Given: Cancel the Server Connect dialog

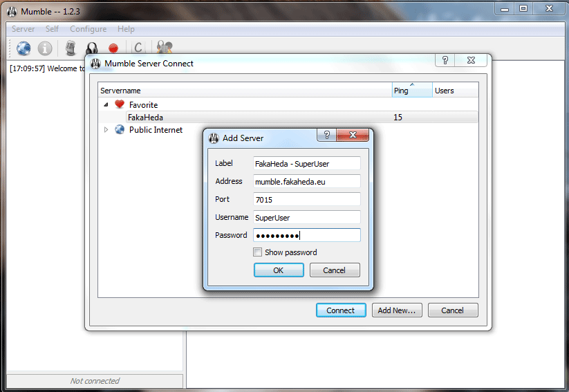Looking at the screenshot, I should pyautogui.click(x=453, y=310).
